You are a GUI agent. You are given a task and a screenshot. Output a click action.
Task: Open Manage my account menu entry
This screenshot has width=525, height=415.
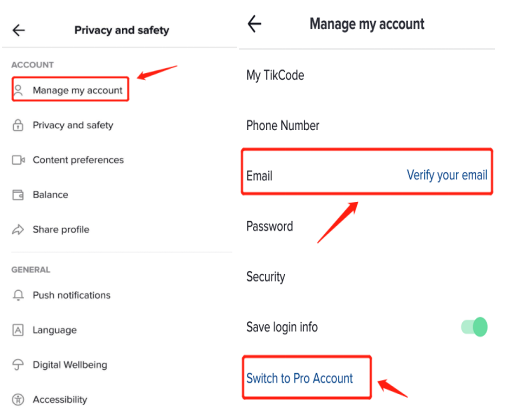coord(71,89)
